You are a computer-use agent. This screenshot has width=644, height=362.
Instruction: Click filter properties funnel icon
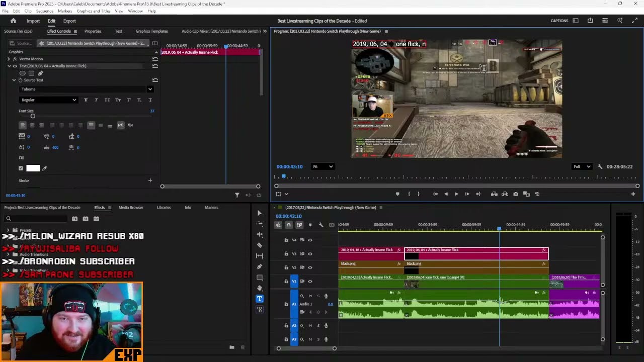237,195
